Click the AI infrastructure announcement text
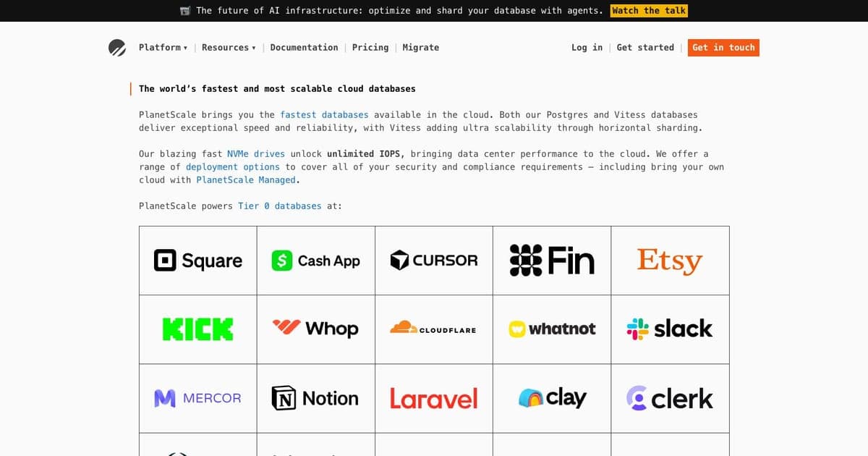This screenshot has width=868, height=456. click(x=399, y=11)
